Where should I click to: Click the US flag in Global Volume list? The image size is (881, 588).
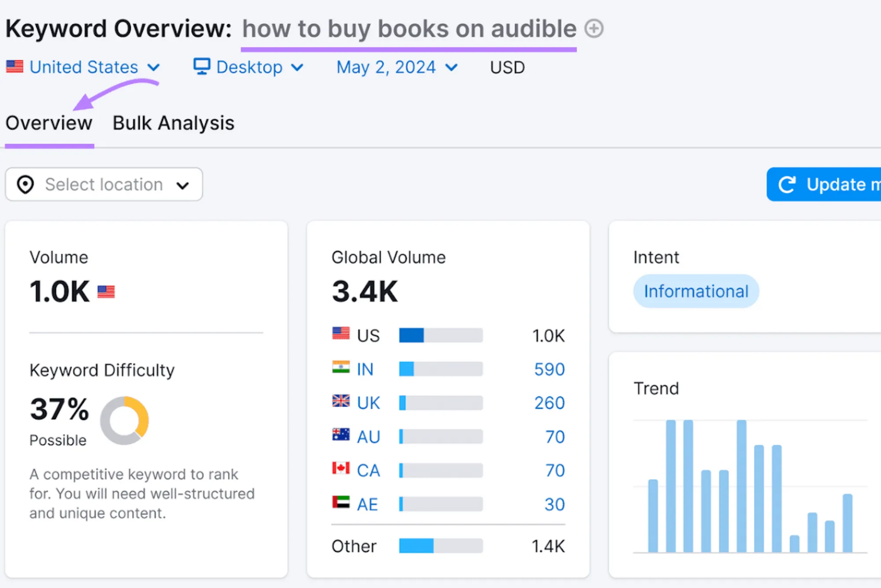pos(341,333)
